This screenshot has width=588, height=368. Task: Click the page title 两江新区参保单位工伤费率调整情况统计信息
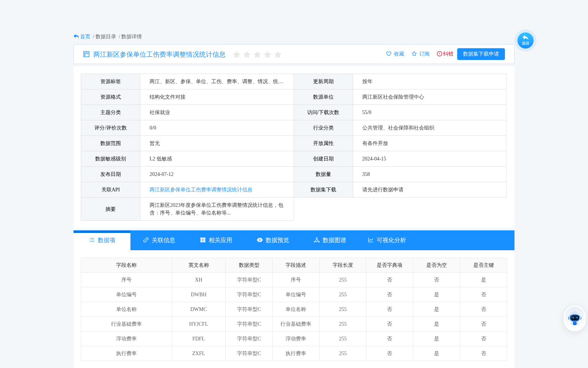(159, 54)
